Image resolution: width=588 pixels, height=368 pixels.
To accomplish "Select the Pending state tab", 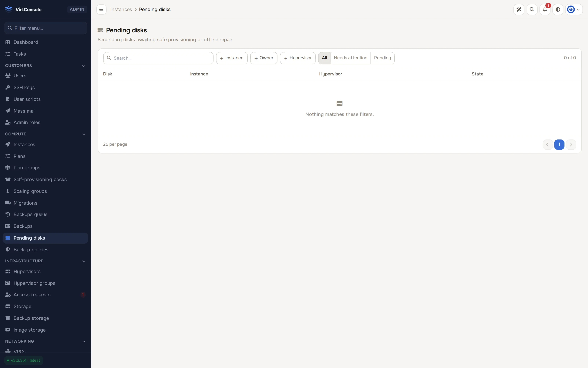I will pos(382,58).
